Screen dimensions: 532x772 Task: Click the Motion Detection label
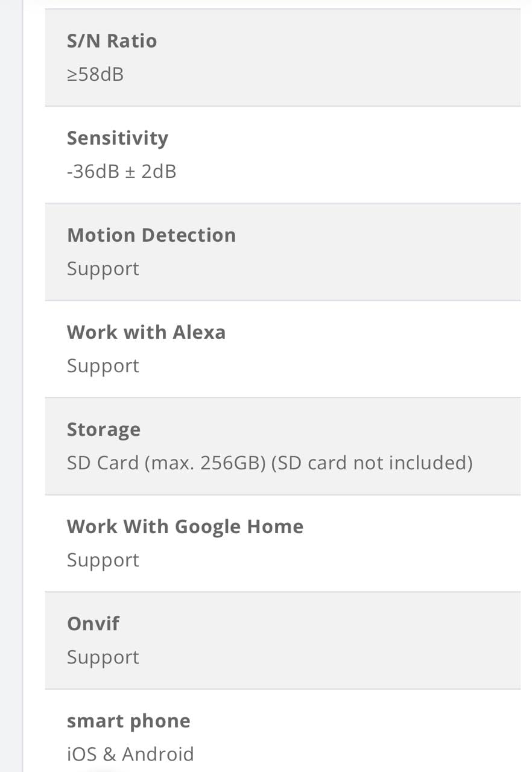[151, 235]
